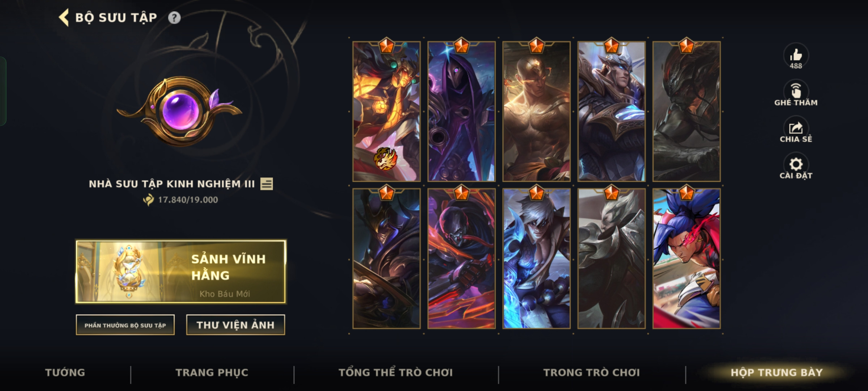Select the Hộp Trưng Bày tab
868x391 pixels.
[x=776, y=373]
